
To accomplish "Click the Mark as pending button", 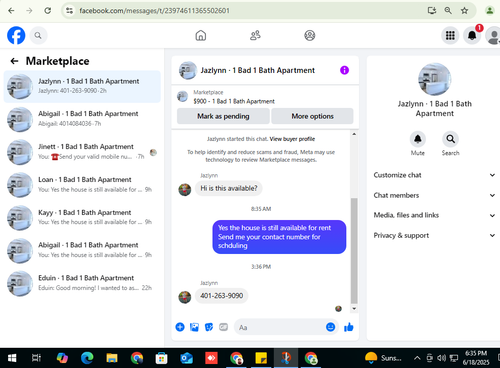I will (223, 116).
